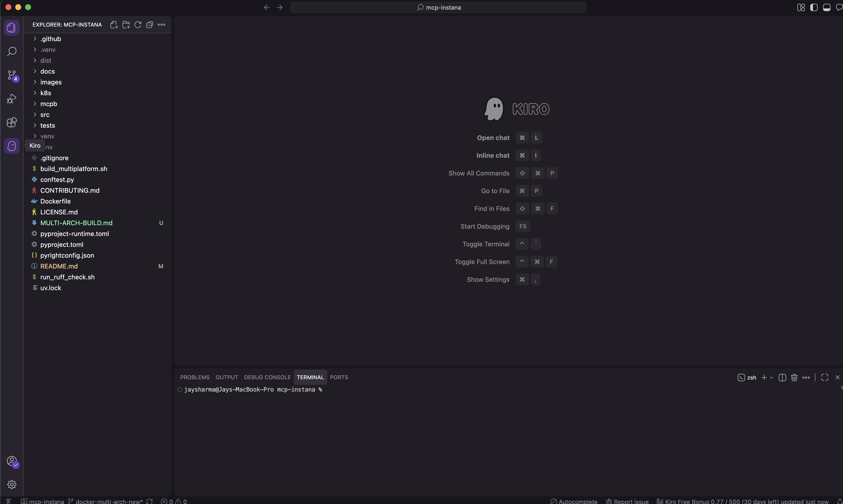Open the Run and Debug view
Viewport: 843px width, 504px height.
pos(12,99)
